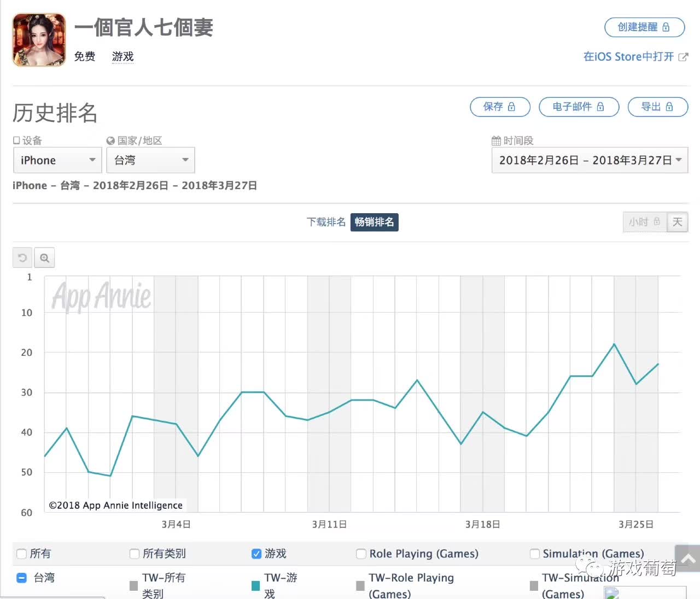This screenshot has width=700, height=599.
Task: Click the magnifier zoom icon above chart
Action: (x=45, y=258)
